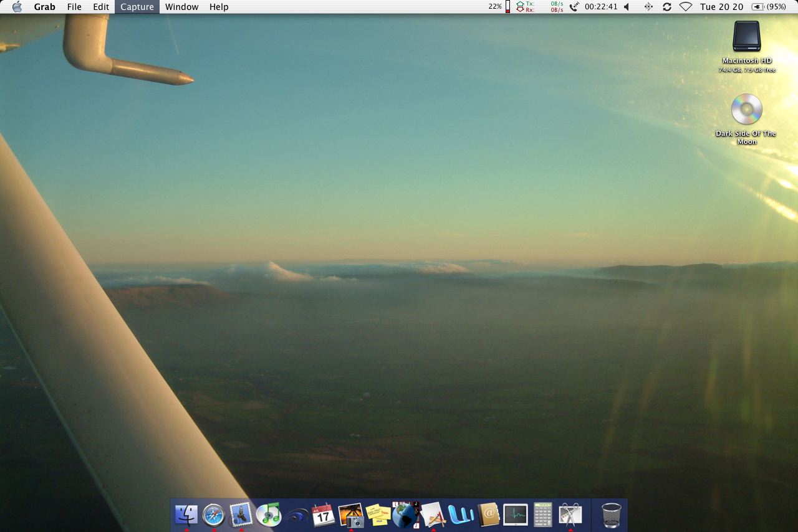This screenshot has height=532, width=798.
Task: Open the Trash in the Dock
Action: coord(612,515)
